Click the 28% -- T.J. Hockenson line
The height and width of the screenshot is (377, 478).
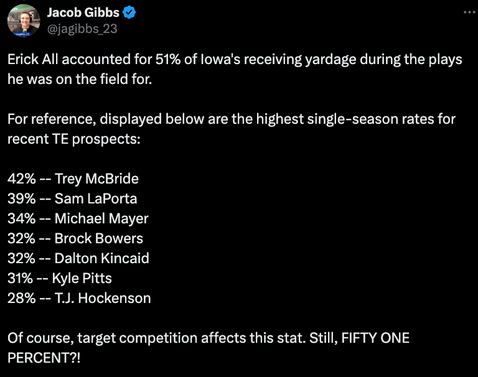click(x=79, y=298)
